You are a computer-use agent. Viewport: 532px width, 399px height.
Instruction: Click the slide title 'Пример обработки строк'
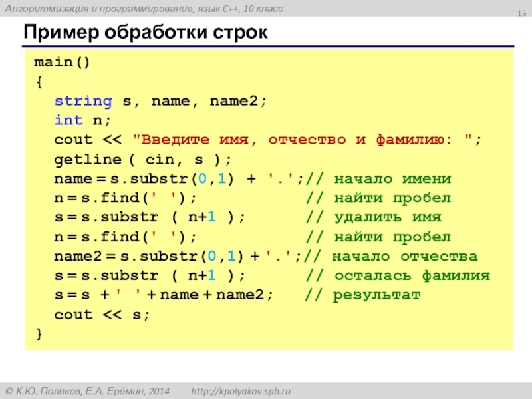(146, 32)
